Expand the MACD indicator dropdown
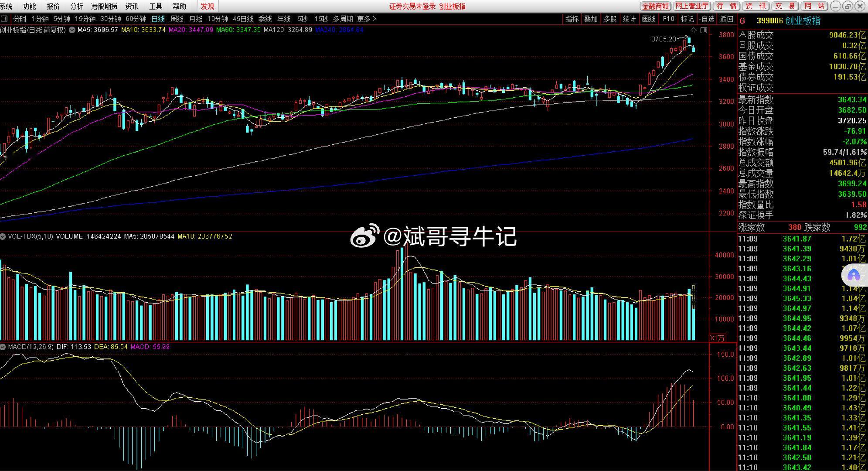This screenshot has height=471, width=868. 3,347
